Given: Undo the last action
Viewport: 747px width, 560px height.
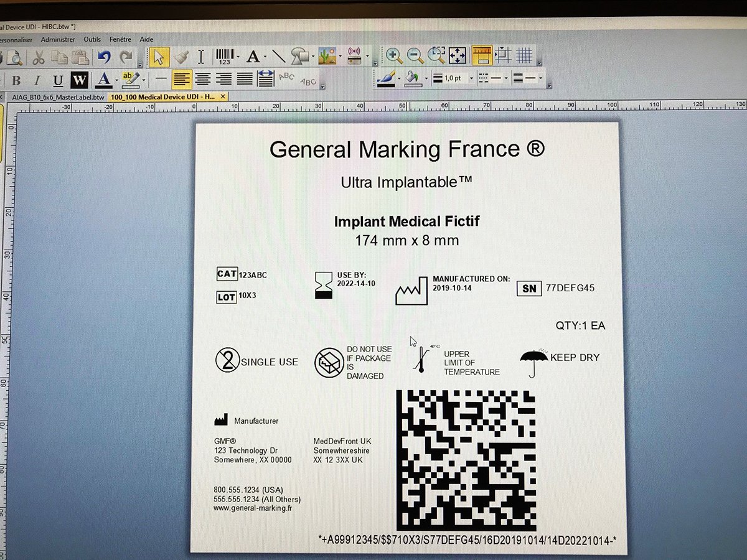Looking at the screenshot, I should (x=104, y=58).
